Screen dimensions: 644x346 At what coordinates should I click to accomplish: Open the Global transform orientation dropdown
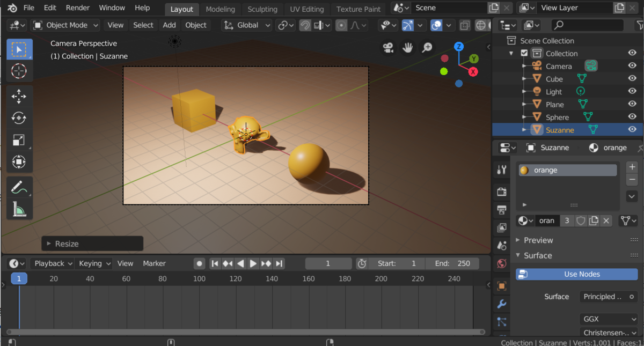click(x=247, y=25)
